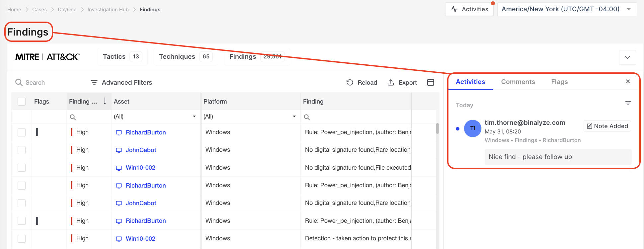Screen dimensions: 644x249
Task: Click the Export upload icon
Action: [391, 82]
